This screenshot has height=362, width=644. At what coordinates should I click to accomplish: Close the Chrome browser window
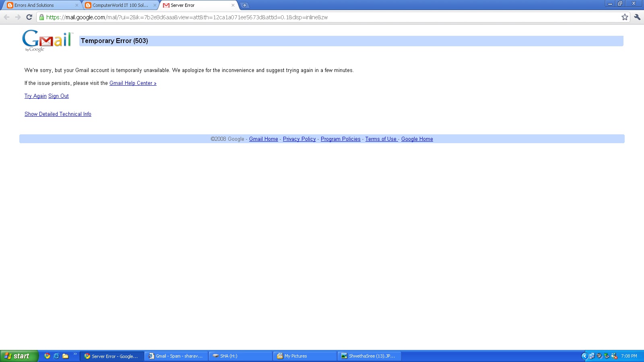pyautogui.click(x=634, y=4)
